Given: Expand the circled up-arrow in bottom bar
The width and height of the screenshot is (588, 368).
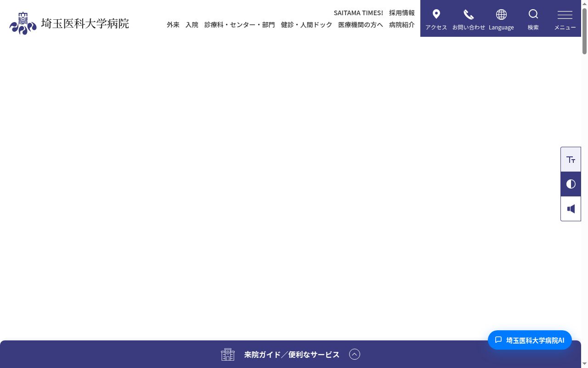Looking at the screenshot, I should [355, 354].
